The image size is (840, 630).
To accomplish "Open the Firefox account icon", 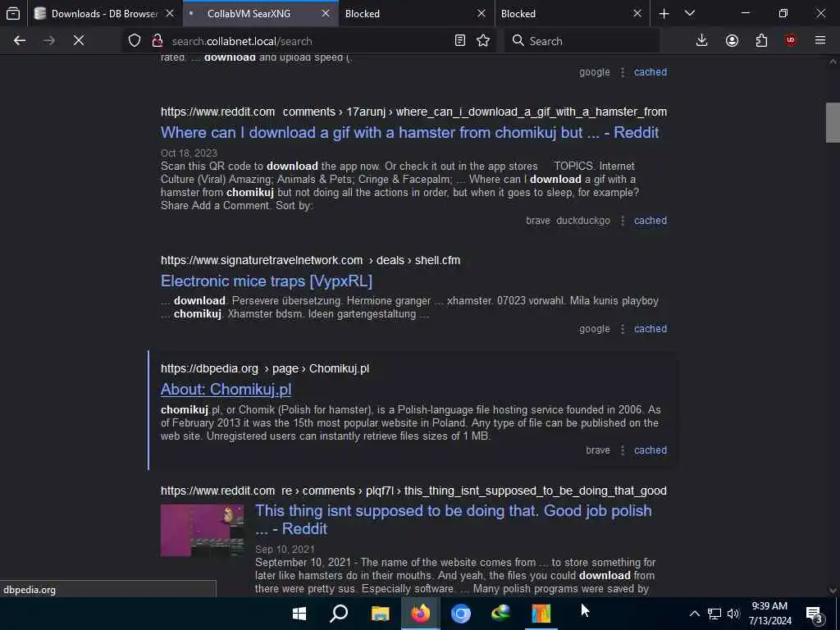I will 732,41.
